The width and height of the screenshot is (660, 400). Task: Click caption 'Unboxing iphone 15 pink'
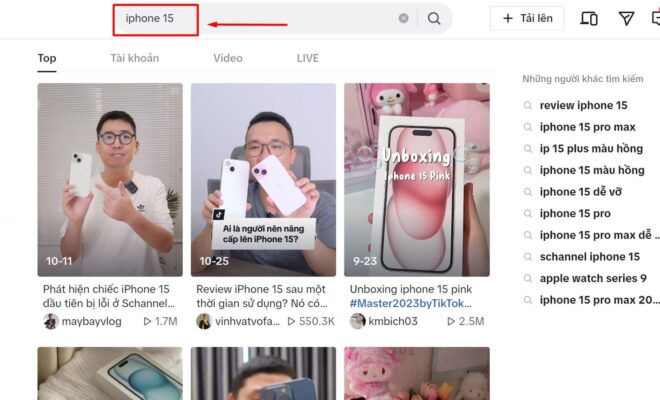click(411, 289)
